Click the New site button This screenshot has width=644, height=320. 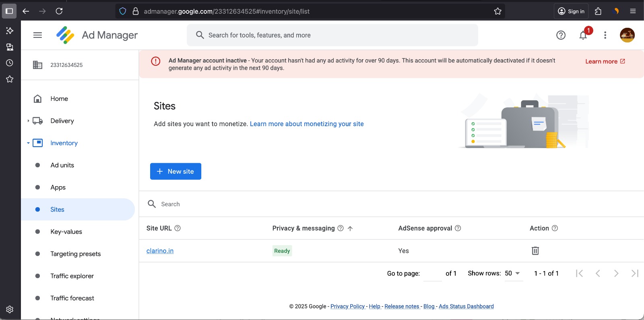coord(175,171)
